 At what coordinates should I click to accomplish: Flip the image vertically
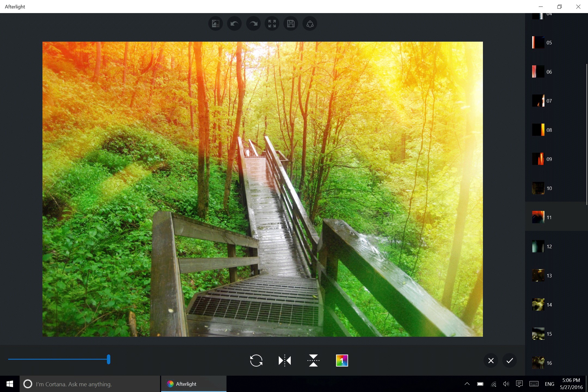[313, 360]
